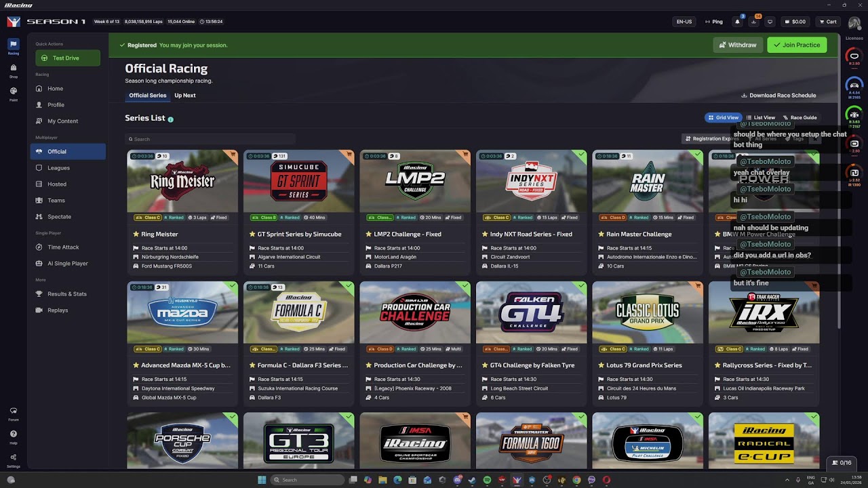This screenshot has height=488, width=868.
Task: Open the $0.00 account balance
Action: (x=795, y=22)
